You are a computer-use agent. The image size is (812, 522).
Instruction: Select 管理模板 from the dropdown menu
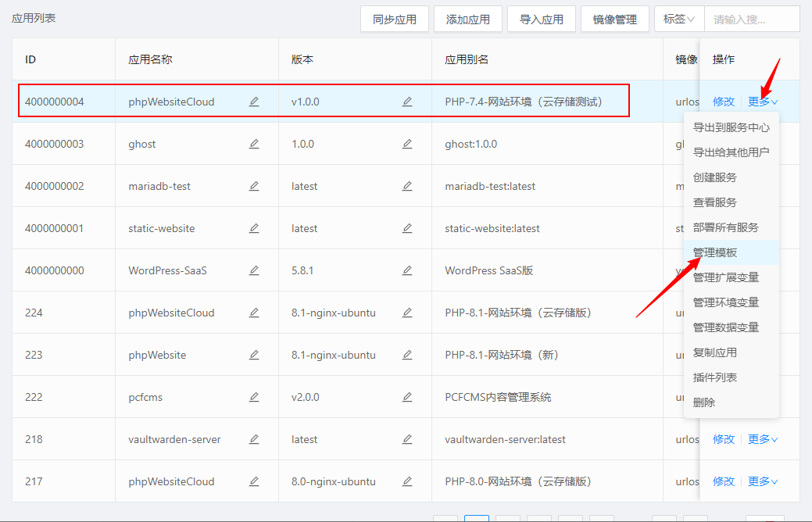[x=714, y=252]
